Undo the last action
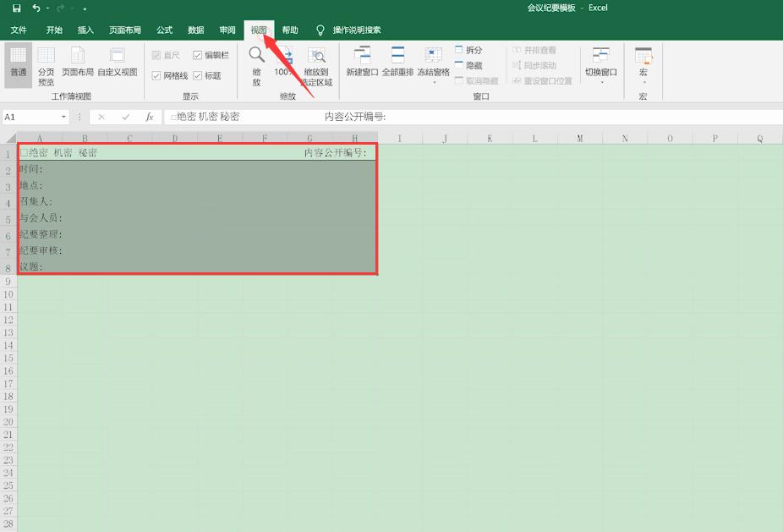 click(x=36, y=8)
